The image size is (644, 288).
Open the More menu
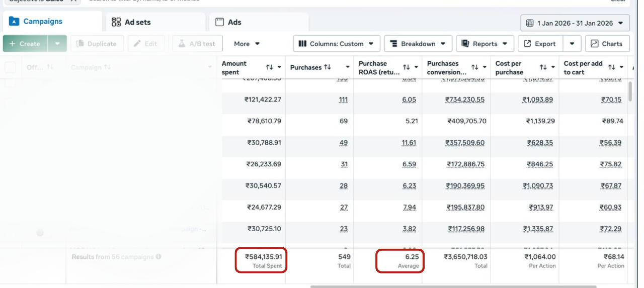[247, 44]
